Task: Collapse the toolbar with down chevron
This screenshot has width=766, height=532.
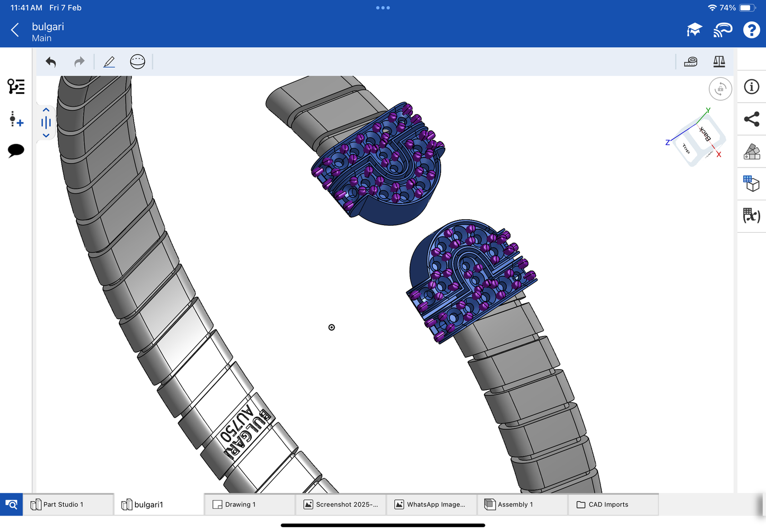Action: (46, 136)
